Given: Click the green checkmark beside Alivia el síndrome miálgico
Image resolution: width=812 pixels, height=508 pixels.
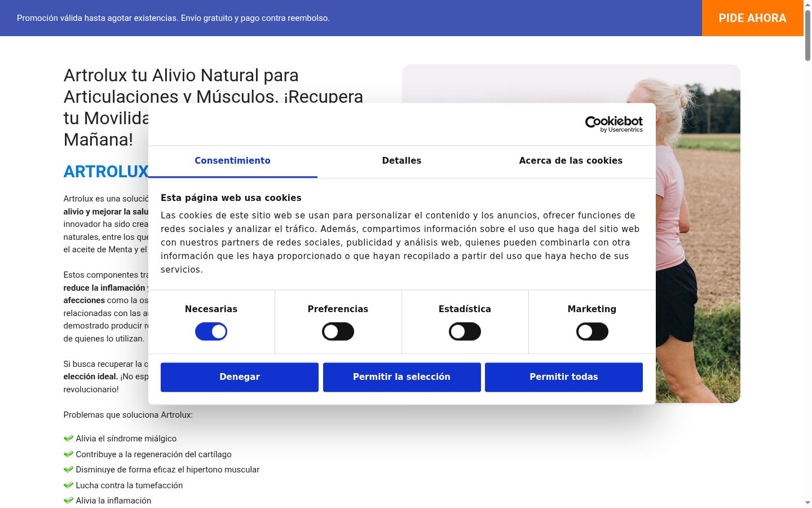Looking at the screenshot, I should coord(68,439).
